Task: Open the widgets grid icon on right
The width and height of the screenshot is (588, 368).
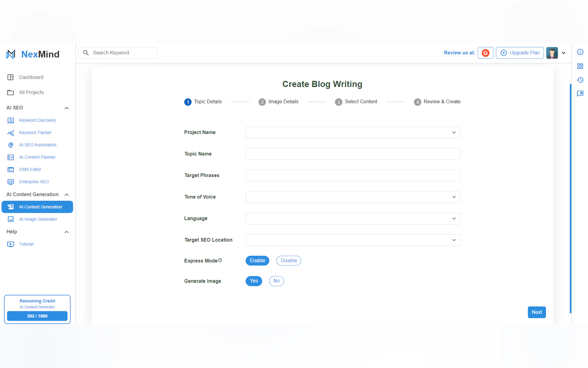Action: [x=580, y=66]
